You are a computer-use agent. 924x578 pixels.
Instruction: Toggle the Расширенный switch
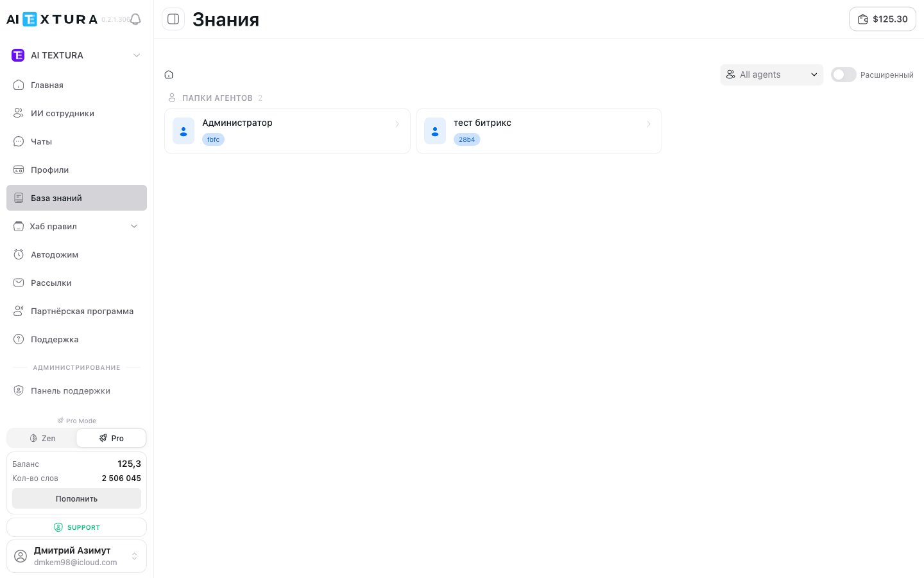(x=844, y=74)
